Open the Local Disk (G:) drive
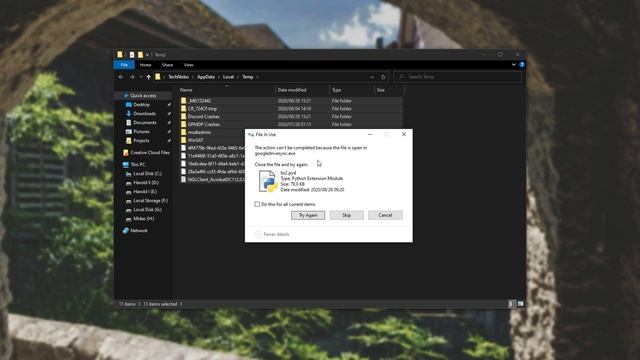The image size is (640, 360). click(x=147, y=209)
